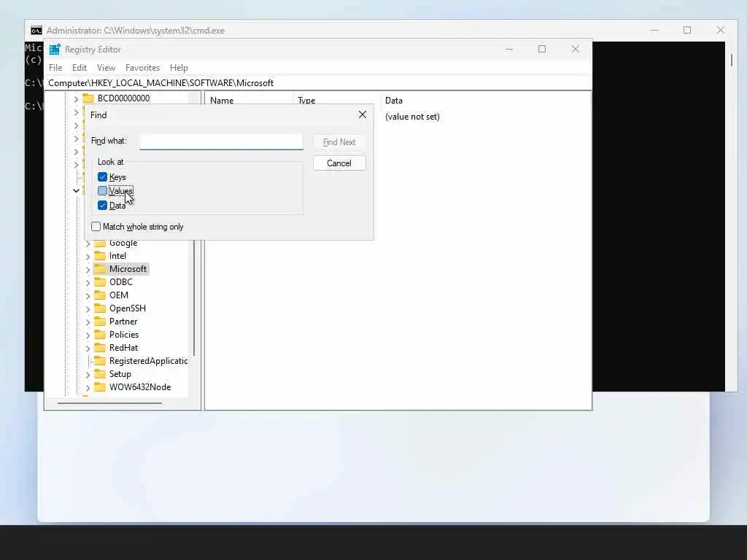Expand the BCD00000000 tree node
The height and width of the screenshot is (560, 747).
click(76, 99)
